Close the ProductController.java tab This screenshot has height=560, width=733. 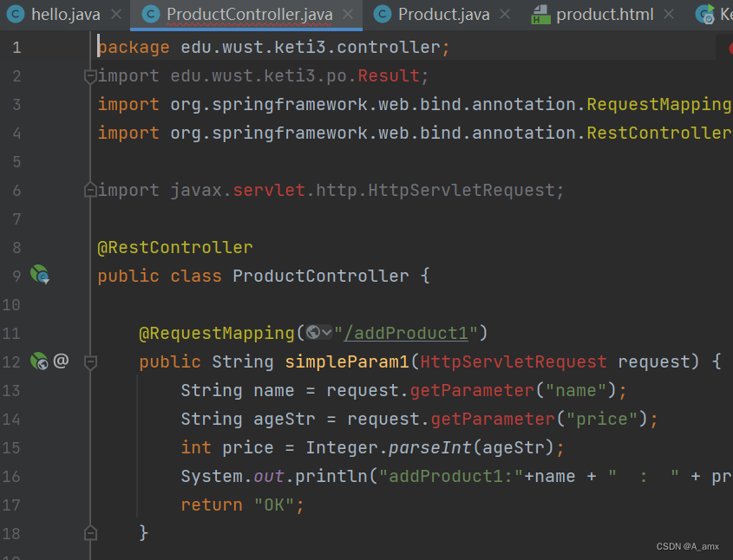click(348, 15)
